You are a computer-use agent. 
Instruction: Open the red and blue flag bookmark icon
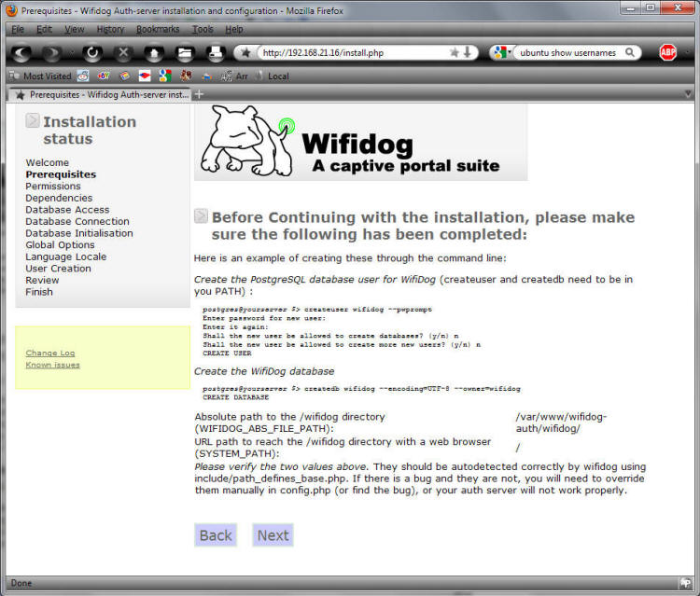pos(145,76)
